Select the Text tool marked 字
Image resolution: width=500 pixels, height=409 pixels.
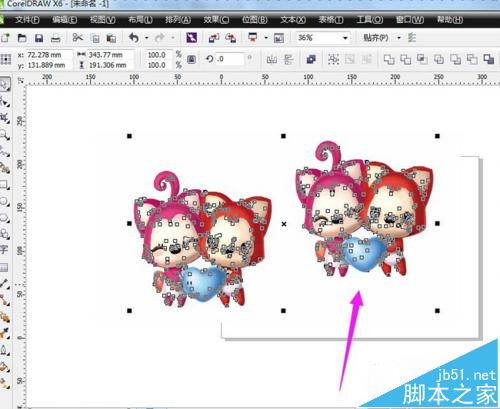pos(4,249)
